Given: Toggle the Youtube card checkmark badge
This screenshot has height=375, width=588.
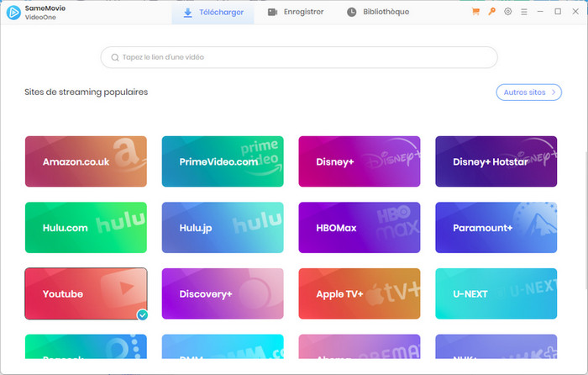Looking at the screenshot, I should coord(143,314).
